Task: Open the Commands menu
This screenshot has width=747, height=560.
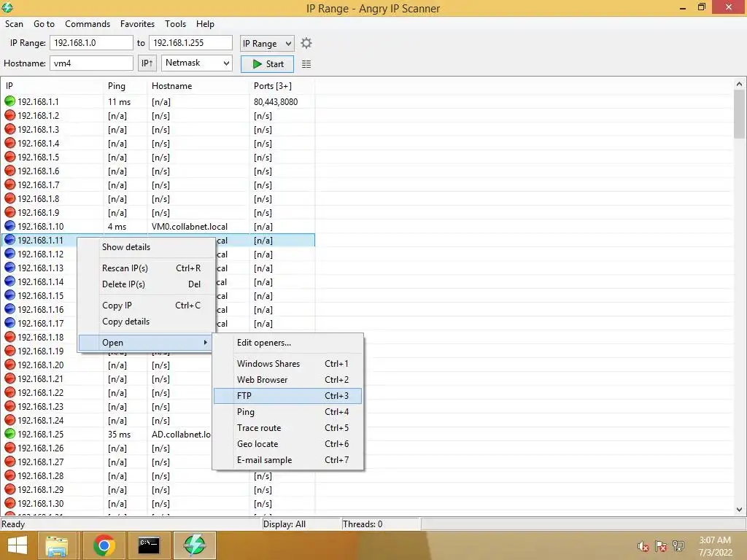Action: tap(88, 24)
